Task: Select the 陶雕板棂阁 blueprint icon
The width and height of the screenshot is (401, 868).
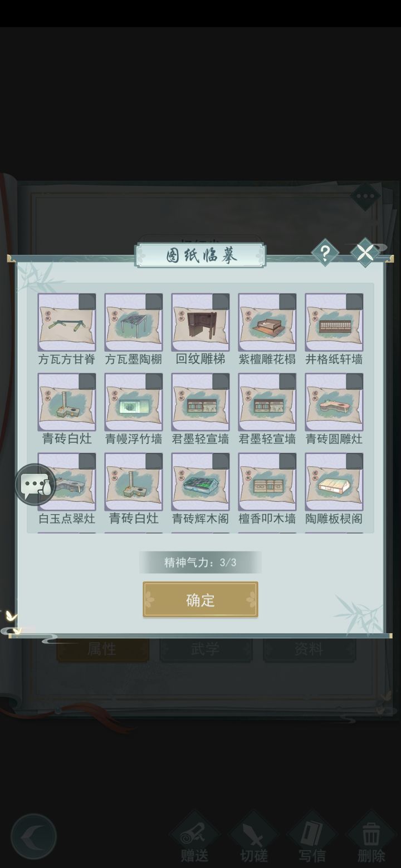Action: click(x=334, y=482)
